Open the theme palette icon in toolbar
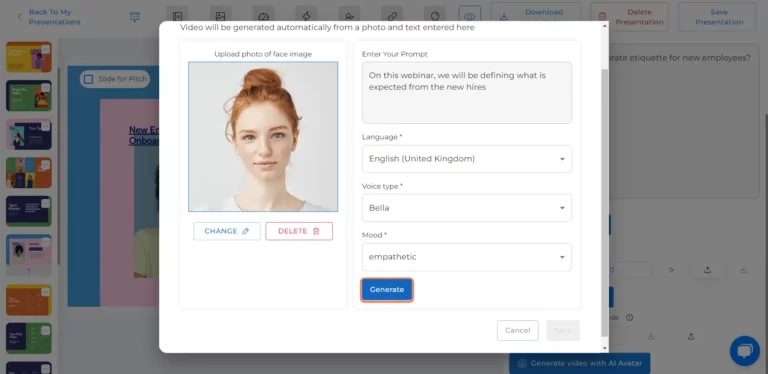 point(435,16)
